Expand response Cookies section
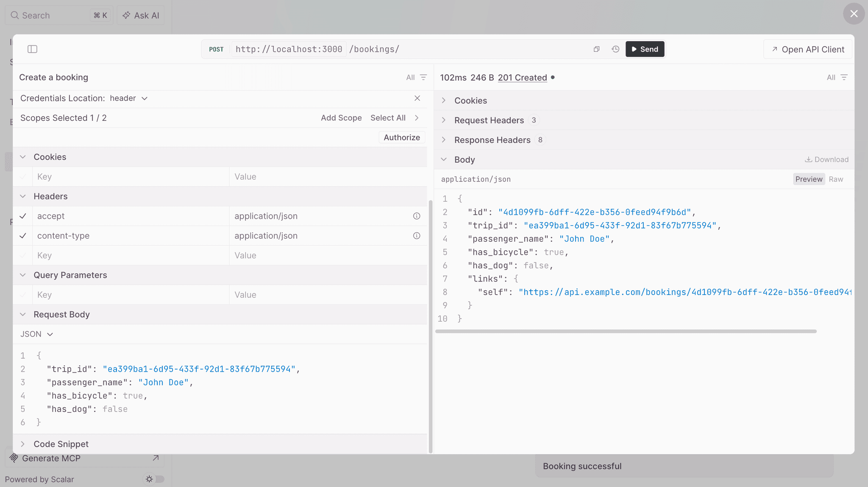868x487 pixels. click(x=444, y=100)
